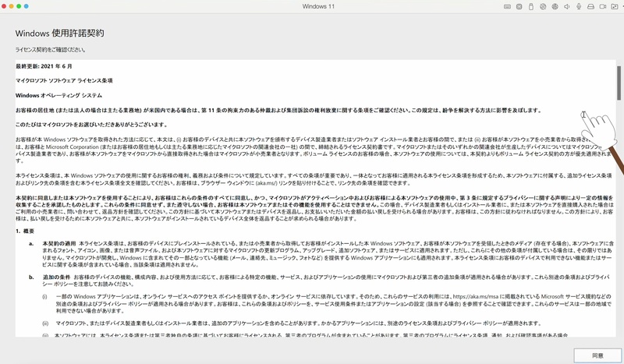This screenshot has width=624, height=364.
Task: Click the bold paragraph starting 本契約に同意または
Action: (314, 208)
